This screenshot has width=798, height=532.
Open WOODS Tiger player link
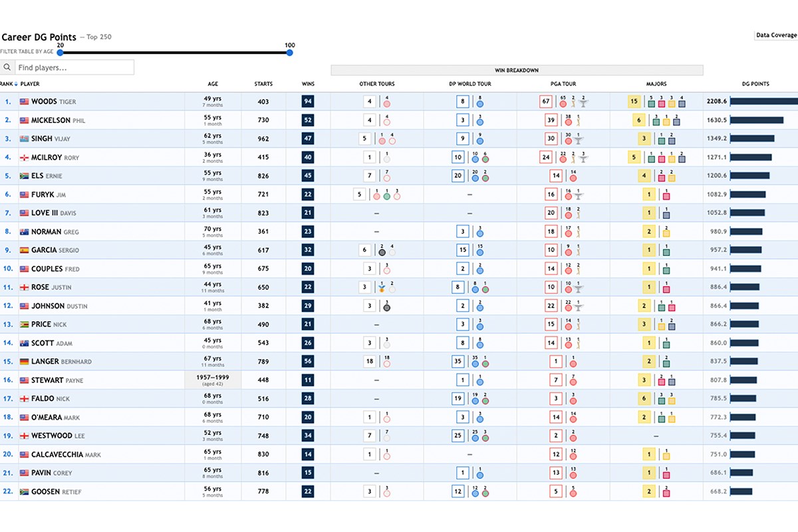[x=54, y=102]
